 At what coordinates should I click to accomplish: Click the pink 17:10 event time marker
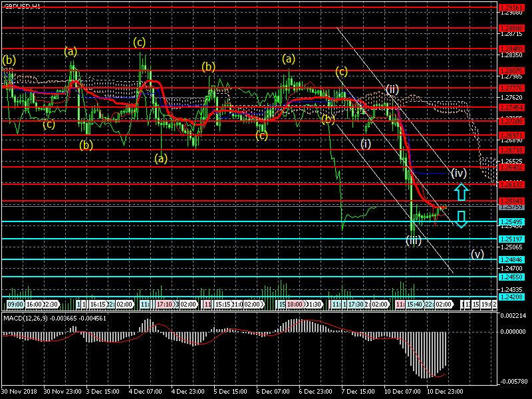coord(166,304)
